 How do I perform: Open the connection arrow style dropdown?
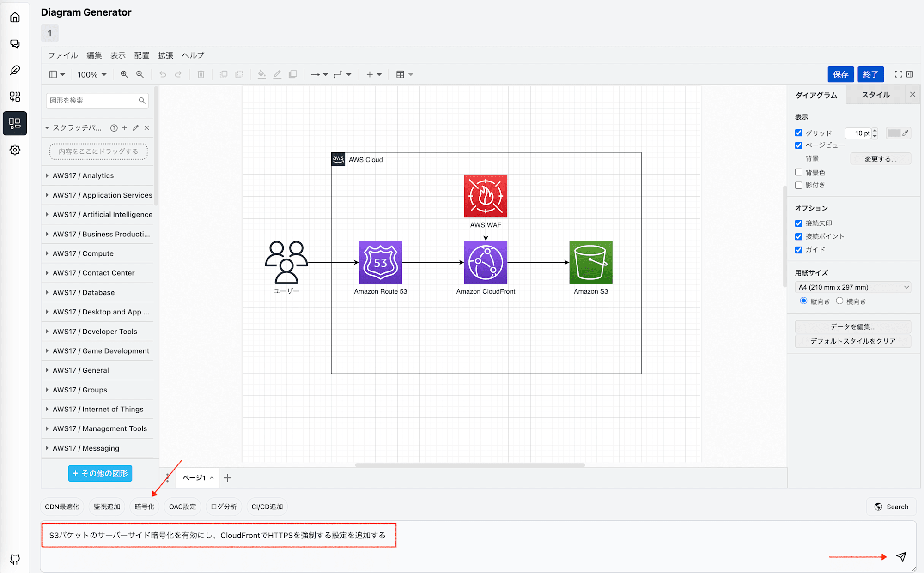319,74
